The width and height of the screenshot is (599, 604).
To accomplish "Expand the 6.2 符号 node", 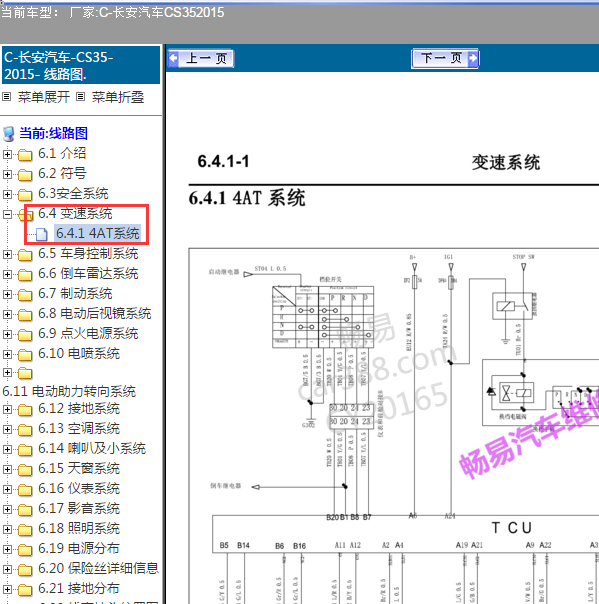I will coord(7,174).
